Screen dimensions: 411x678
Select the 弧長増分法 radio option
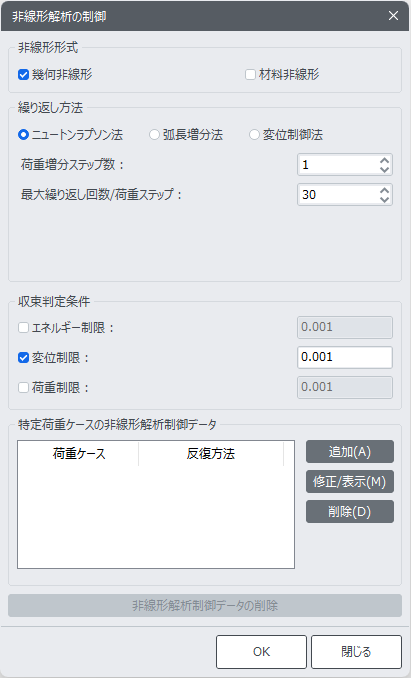pyautogui.click(x=154, y=135)
